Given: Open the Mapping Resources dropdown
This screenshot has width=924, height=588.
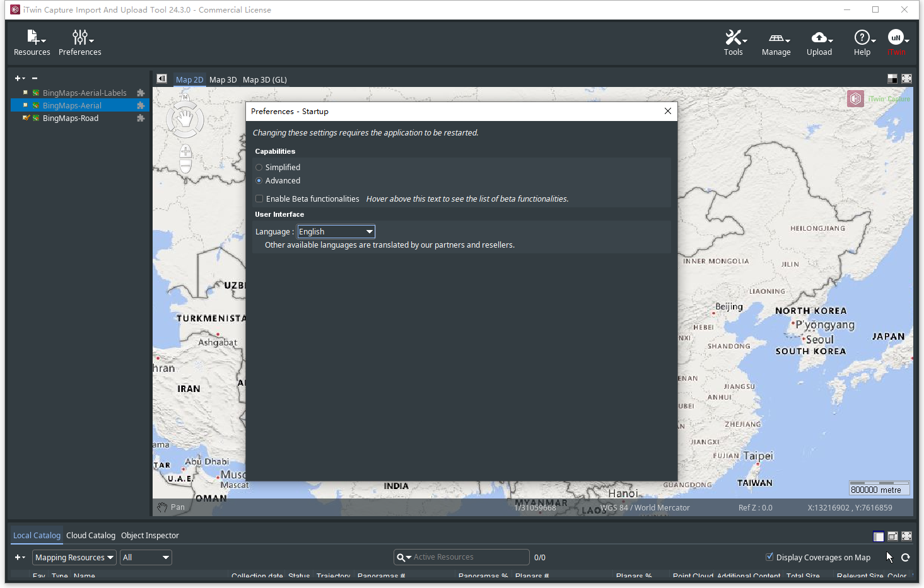Looking at the screenshot, I should click(75, 557).
